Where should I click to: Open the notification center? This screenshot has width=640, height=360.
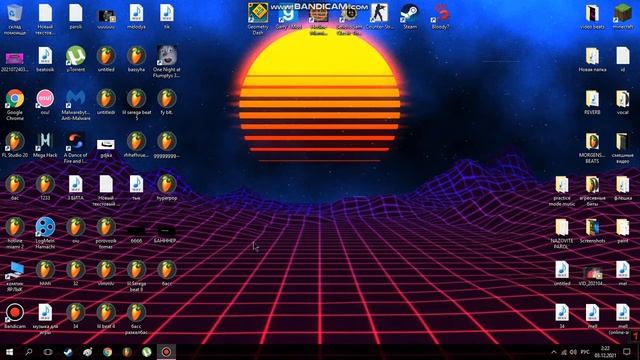(x=627, y=352)
